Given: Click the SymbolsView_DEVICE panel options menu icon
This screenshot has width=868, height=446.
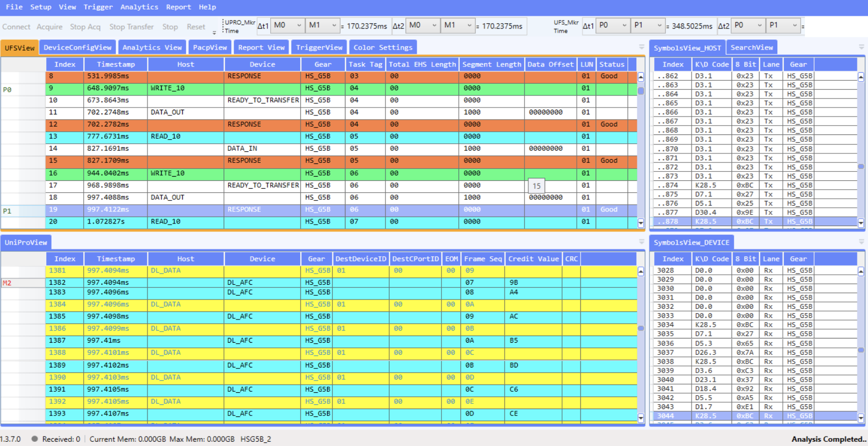Looking at the screenshot, I should [x=861, y=242].
